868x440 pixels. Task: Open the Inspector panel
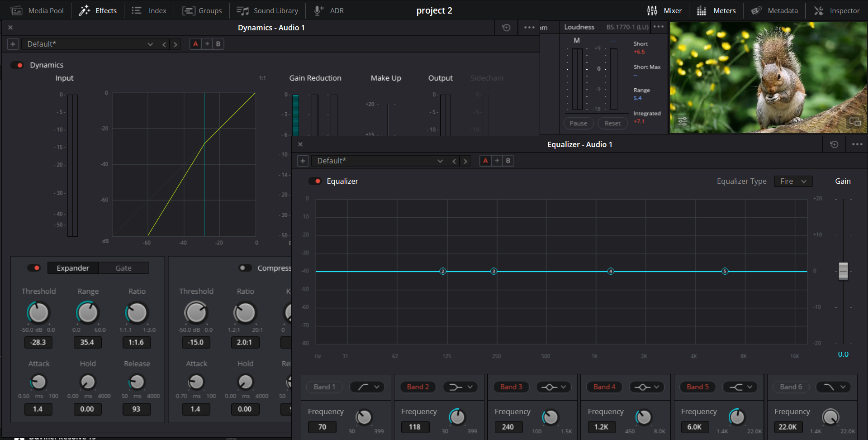point(837,10)
